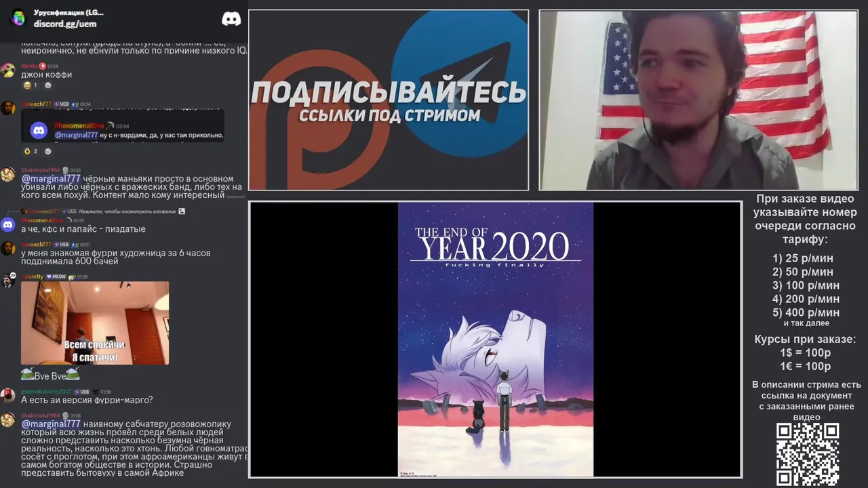The height and width of the screenshot is (488, 868).
Task: Click the @marginal777 mention inside the quoted reply
Action: (76, 135)
